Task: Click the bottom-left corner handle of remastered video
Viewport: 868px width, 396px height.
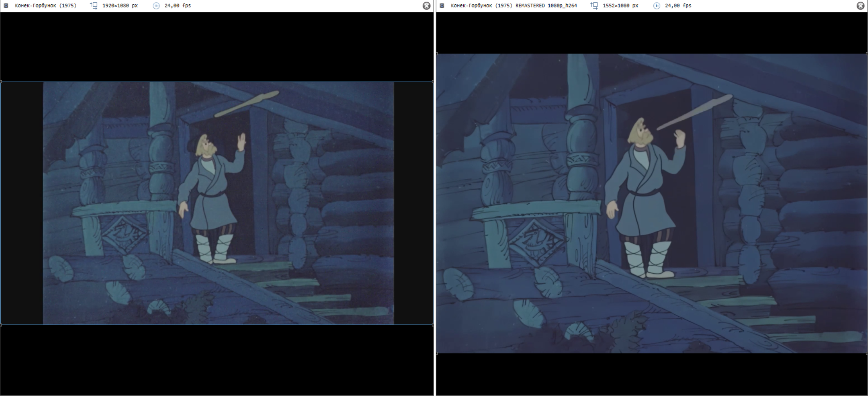Action: [x=437, y=353]
